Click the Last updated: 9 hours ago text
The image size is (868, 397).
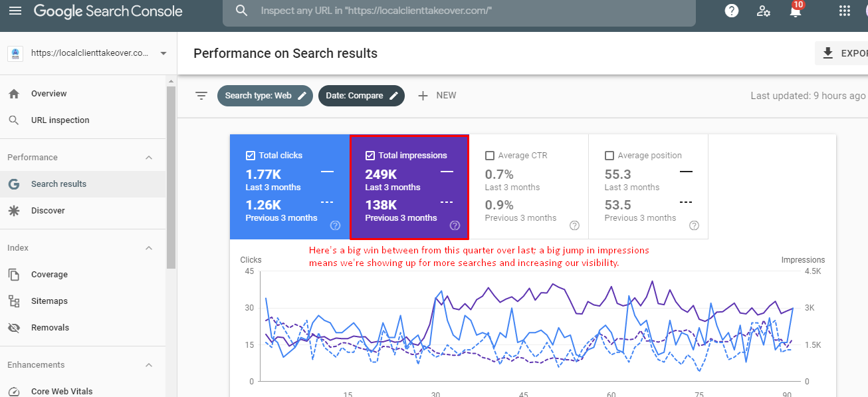(808, 96)
